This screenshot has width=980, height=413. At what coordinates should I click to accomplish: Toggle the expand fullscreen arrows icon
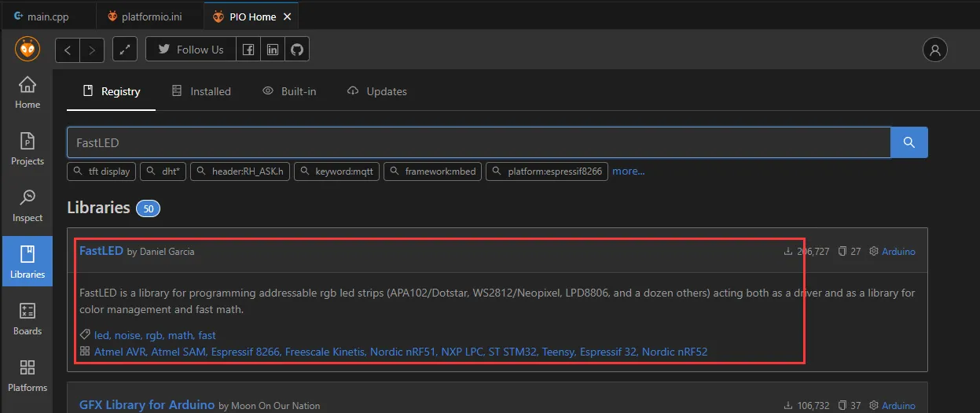click(125, 50)
